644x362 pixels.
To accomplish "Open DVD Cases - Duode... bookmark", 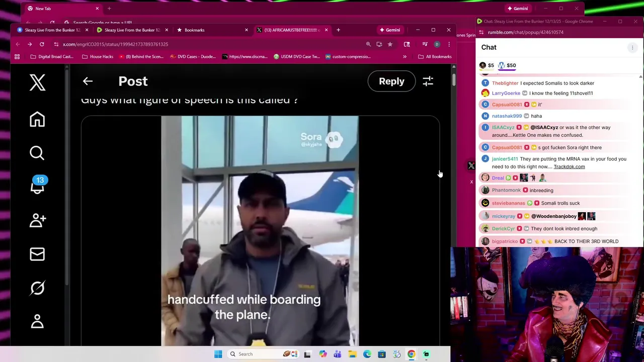I will [193, 57].
